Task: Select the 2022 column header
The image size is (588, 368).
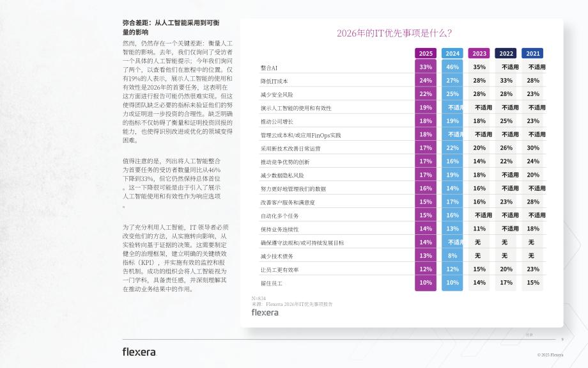Action: tap(506, 53)
